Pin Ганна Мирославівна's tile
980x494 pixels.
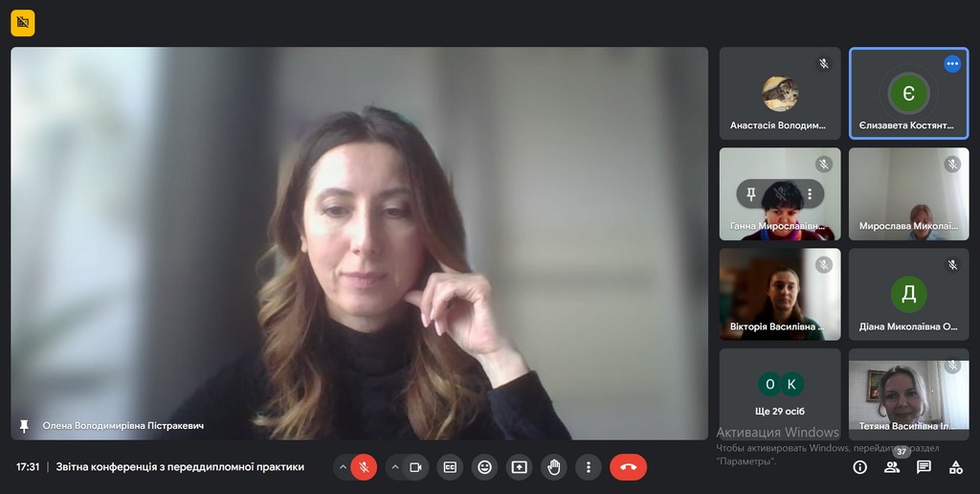(751, 194)
